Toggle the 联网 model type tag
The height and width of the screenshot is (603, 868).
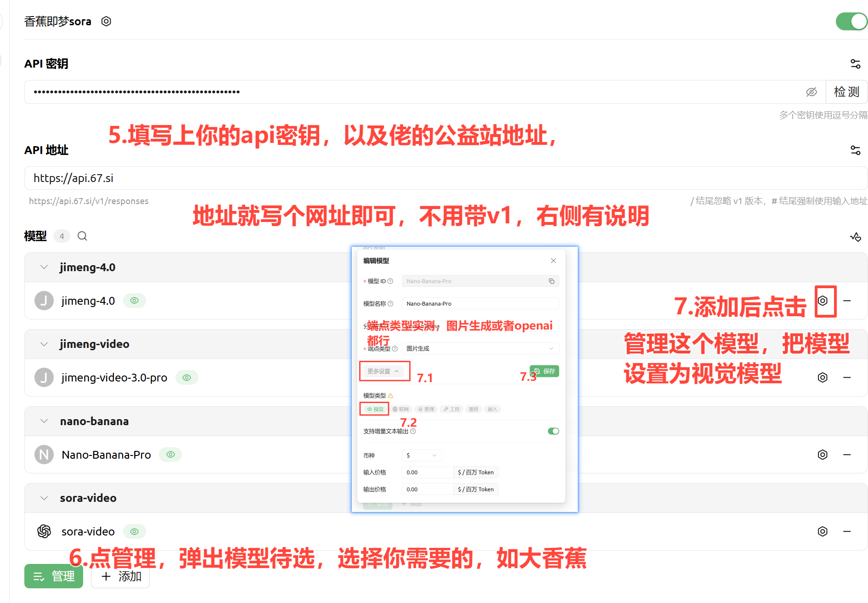pos(400,409)
